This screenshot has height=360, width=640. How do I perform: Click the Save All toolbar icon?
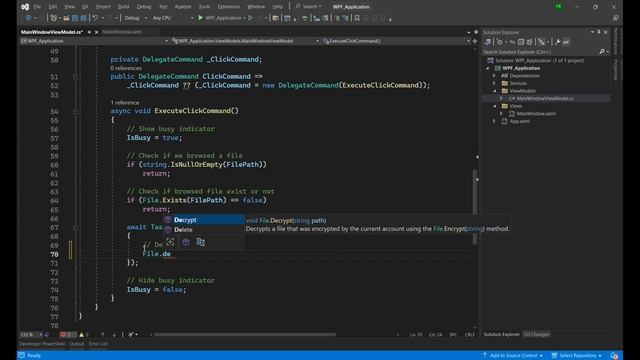(x=83, y=18)
